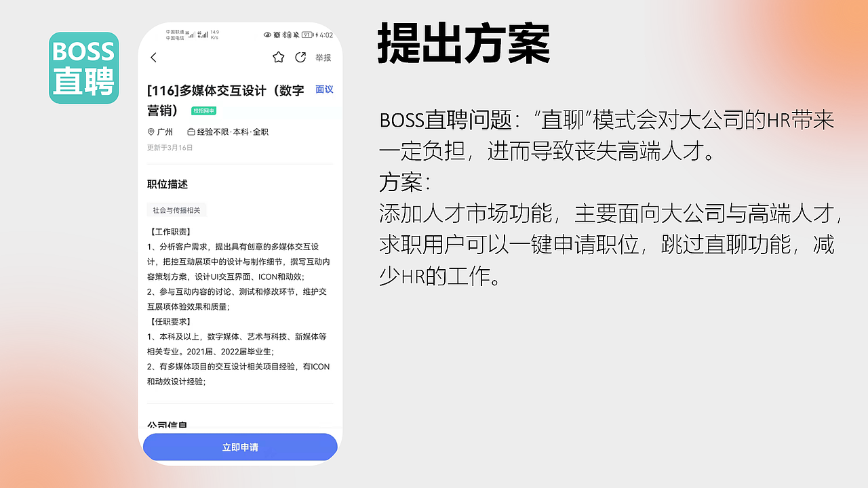Tap the star favorite icon
The height and width of the screenshot is (488, 868).
(279, 58)
